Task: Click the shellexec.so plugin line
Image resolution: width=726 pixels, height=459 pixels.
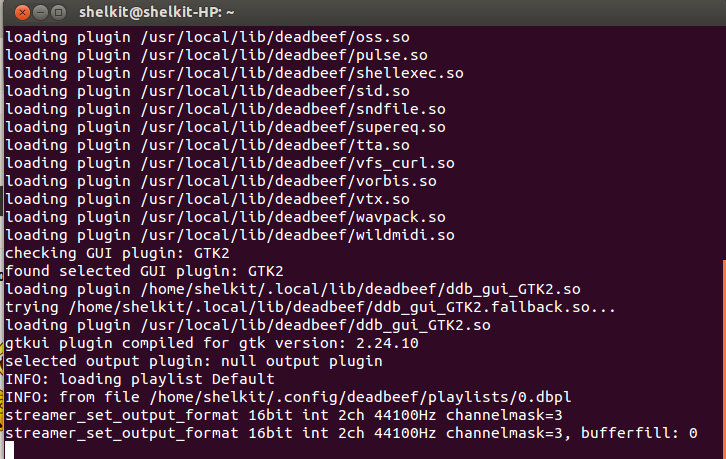Action: pyautogui.click(x=234, y=73)
